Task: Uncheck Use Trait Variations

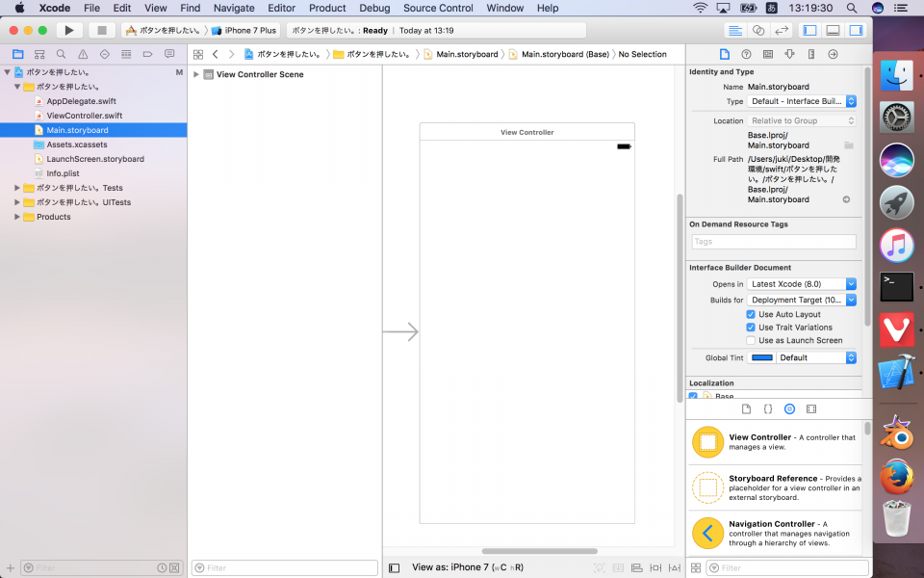Action: (x=751, y=328)
